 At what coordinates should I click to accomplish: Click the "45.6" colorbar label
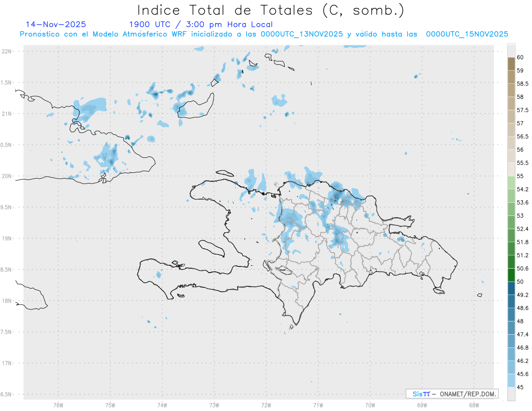523,374
